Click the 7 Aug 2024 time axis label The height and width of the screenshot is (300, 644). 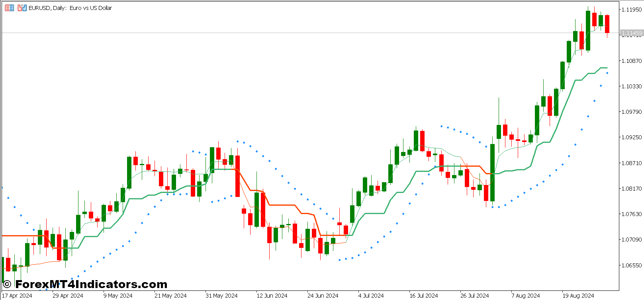pos(525,296)
